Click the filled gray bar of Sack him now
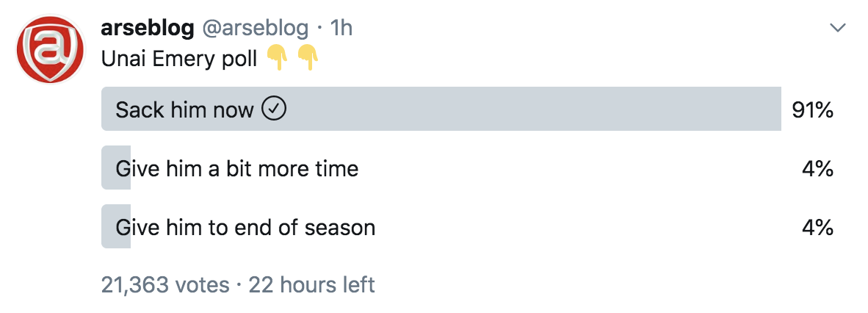 [x=441, y=109]
